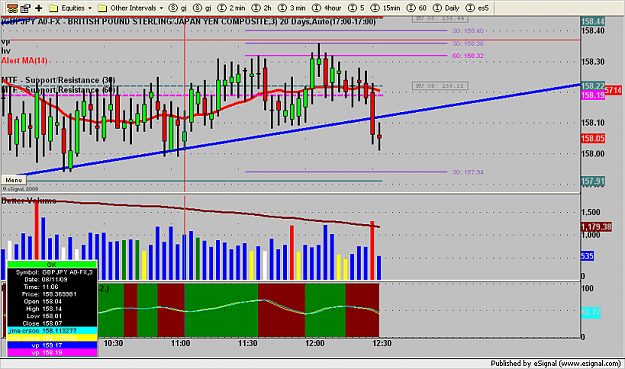Select the Alert MA(14) study label
The image size is (625, 369).
[x=24, y=61]
